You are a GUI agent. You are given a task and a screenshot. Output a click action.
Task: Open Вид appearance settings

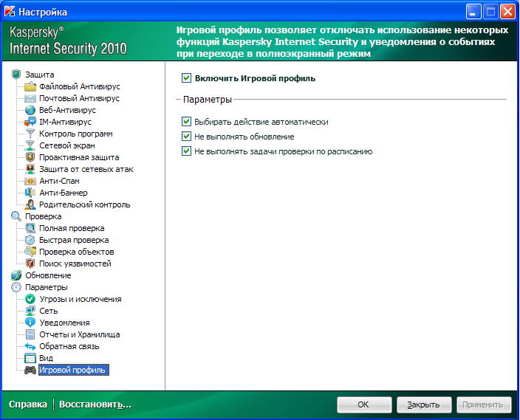[46, 358]
